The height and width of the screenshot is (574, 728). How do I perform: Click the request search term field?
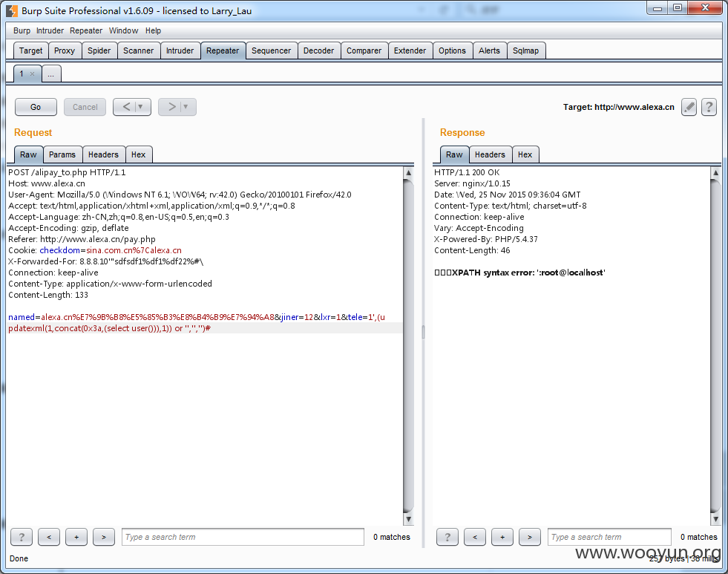coord(243,537)
